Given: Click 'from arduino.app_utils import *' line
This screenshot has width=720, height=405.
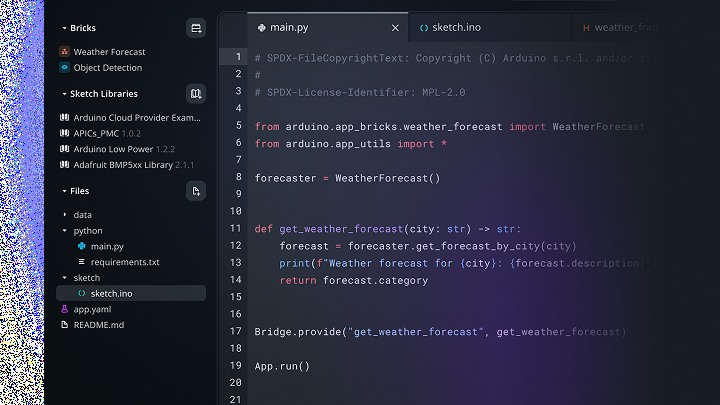Looking at the screenshot, I should click(350, 144).
